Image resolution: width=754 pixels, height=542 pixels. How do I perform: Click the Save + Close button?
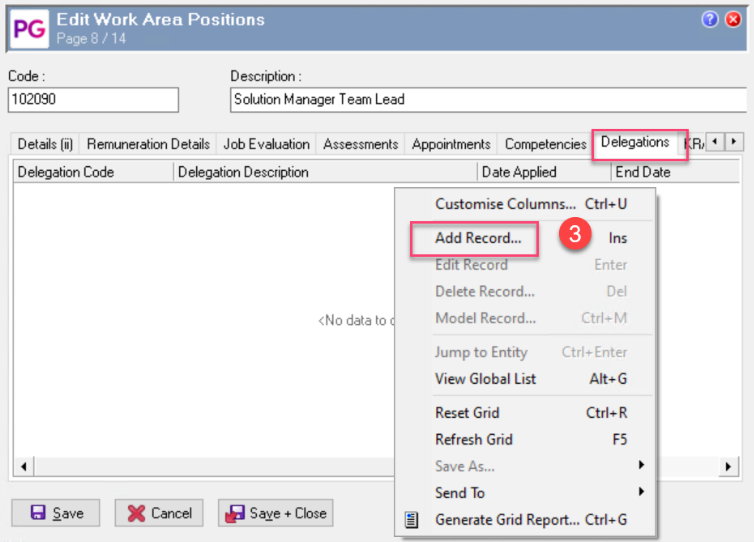pos(276,513)
